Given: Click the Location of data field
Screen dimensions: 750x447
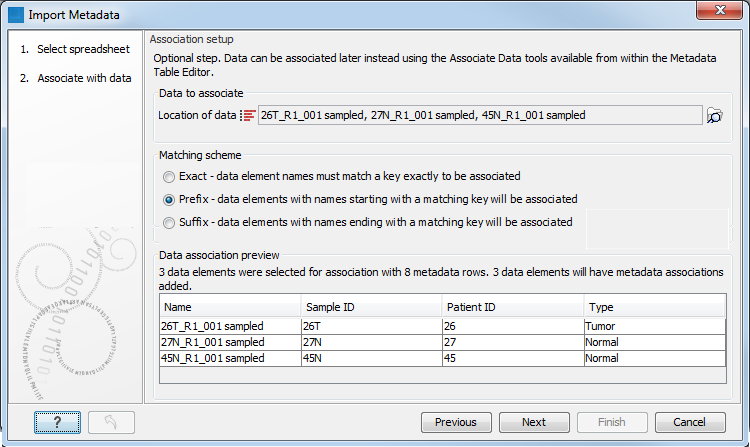Looking at the screenshot, I should (478, 116).
